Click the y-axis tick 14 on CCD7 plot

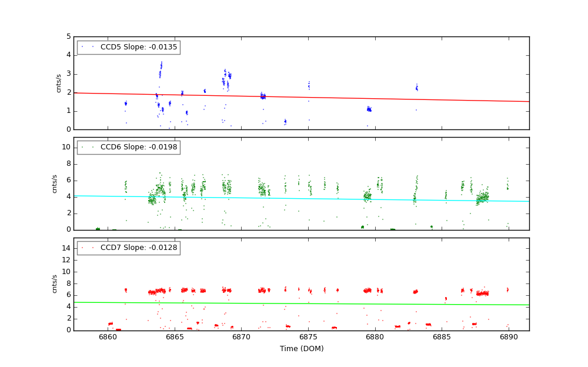coord(67,248)
